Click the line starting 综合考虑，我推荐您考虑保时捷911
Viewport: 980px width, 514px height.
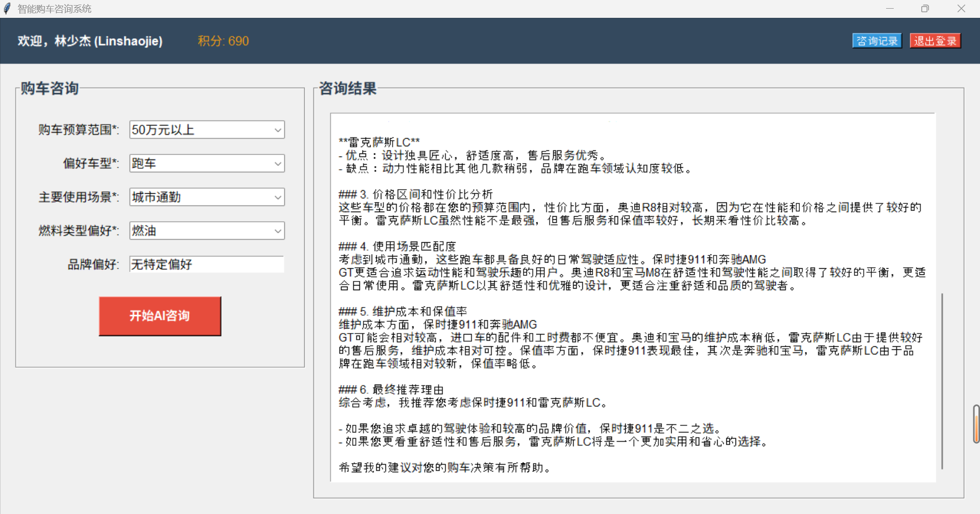tap(474, 402)
